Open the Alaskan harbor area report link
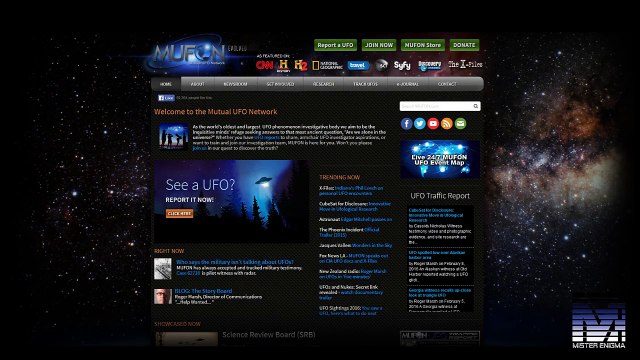 [x=437, y=255]
